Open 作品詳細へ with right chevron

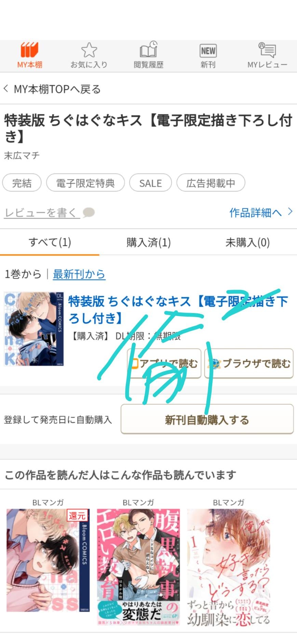click(261, 212)
